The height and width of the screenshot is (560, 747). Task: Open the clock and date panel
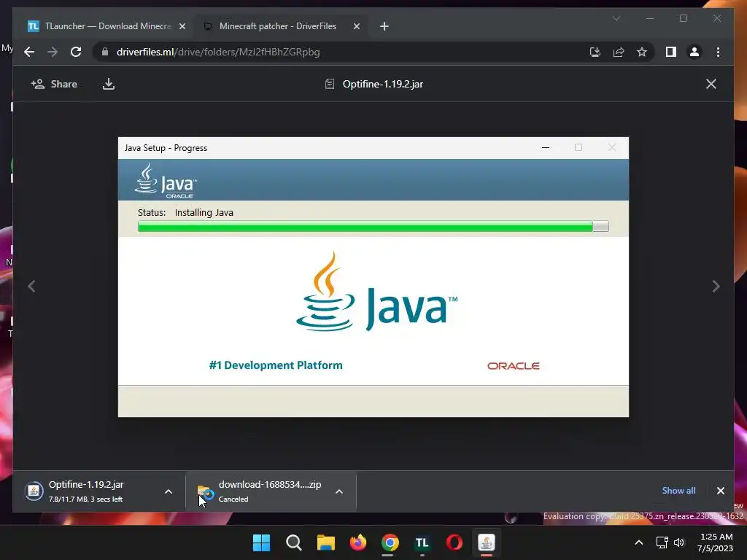[716, 542]
